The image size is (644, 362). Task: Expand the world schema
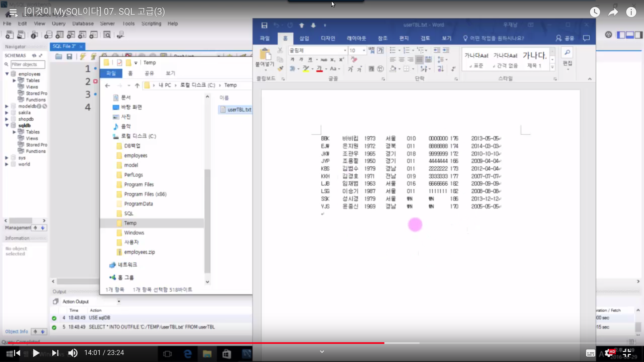(x=7, y=164)
